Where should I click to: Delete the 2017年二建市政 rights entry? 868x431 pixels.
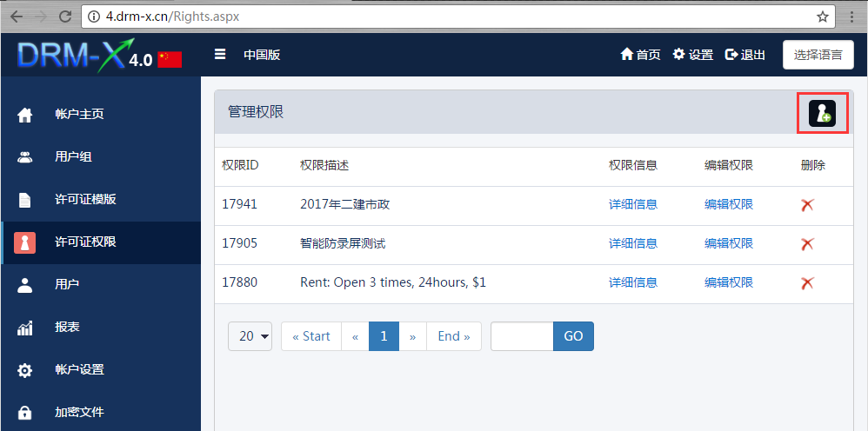point(807,205)
